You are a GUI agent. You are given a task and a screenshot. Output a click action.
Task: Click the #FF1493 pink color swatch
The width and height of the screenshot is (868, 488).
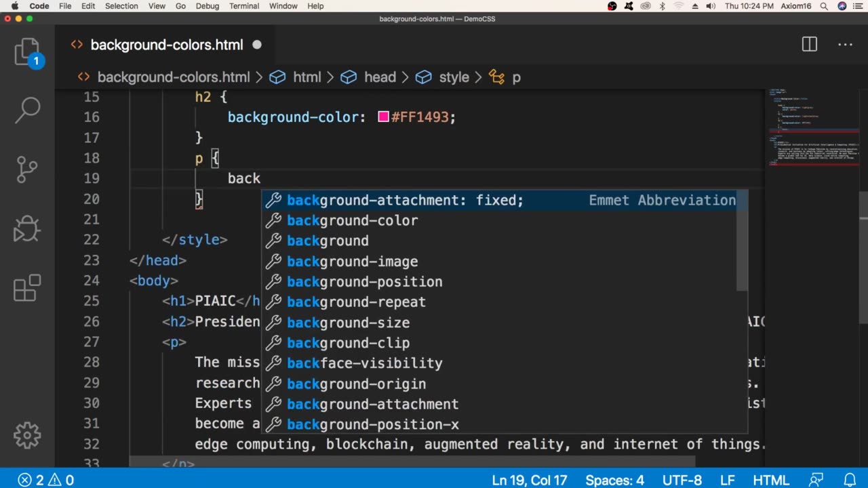pos(383,117)
